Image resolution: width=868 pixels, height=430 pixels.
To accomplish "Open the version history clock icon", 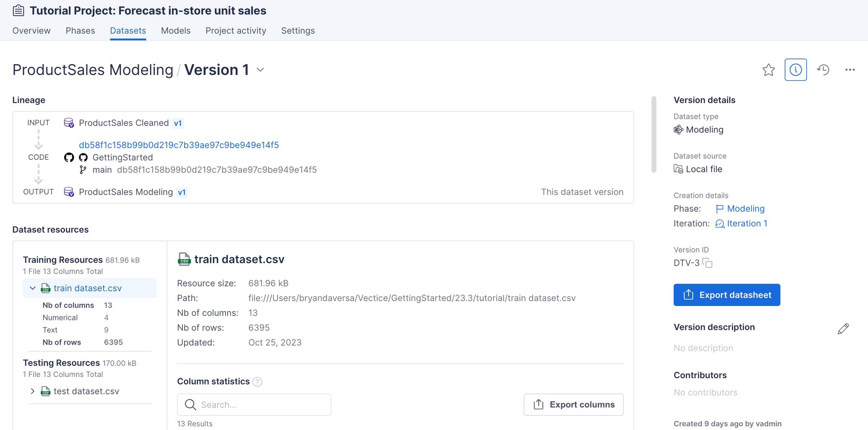I will pyautogui.click(x=823, y=70).
